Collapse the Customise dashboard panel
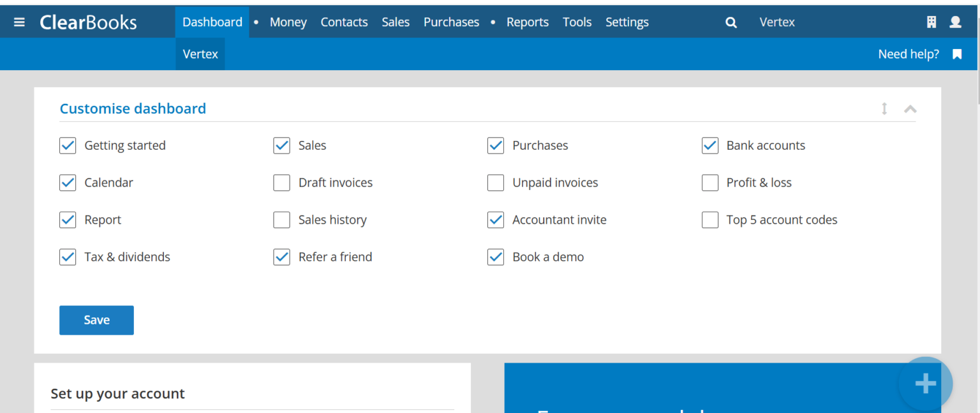980x413 pixels. 910,109
